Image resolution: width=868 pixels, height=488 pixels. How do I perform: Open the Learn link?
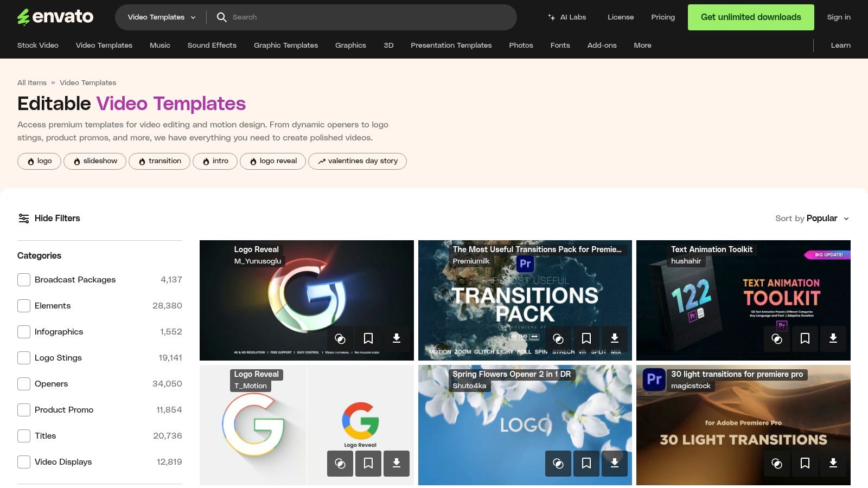[x=840, y=46]
